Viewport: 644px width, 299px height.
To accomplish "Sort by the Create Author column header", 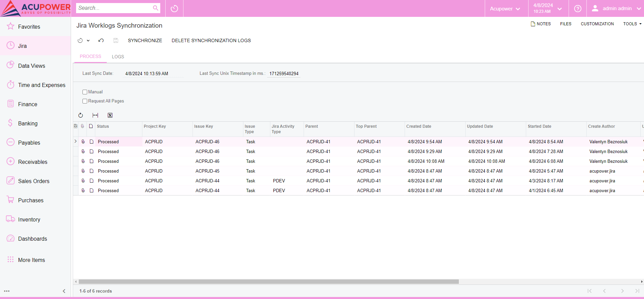I will (x=613, y=129).
